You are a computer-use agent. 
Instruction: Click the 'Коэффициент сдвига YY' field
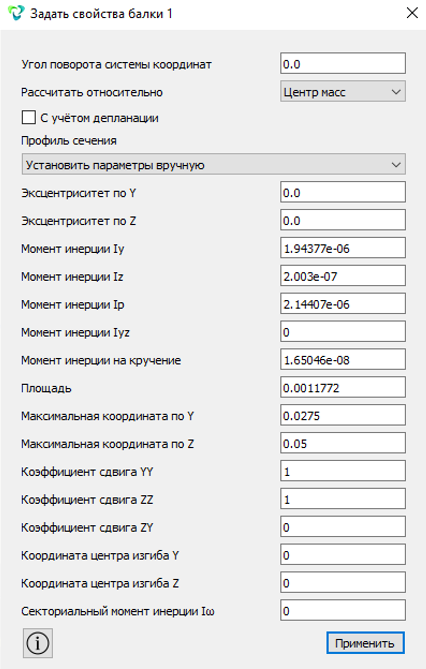(x=343, y=471)
